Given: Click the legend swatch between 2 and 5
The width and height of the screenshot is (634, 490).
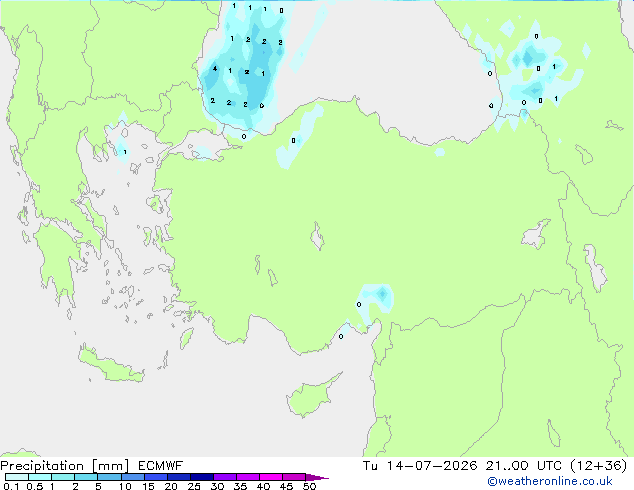Looking at the screenshot, I should coord(86,477).
